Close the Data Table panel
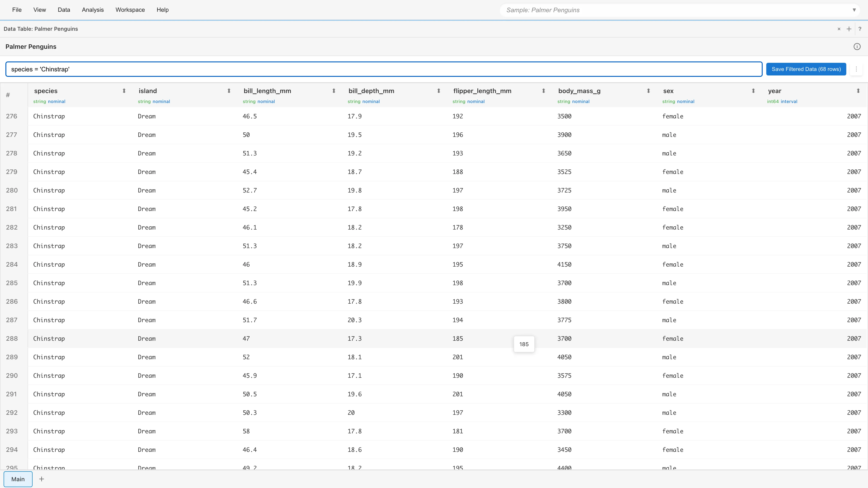This screenshot has height=488, width=868. tap(839, 29)
